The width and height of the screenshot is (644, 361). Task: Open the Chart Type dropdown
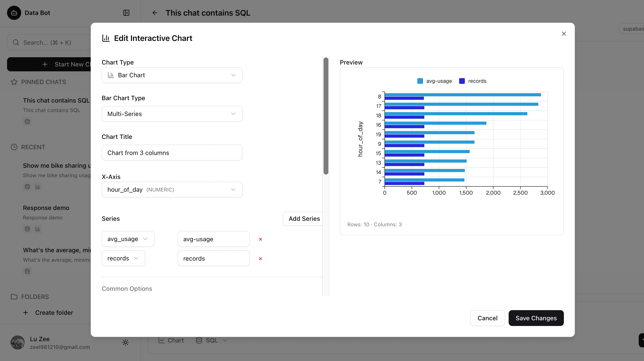[x=172, y=75]
